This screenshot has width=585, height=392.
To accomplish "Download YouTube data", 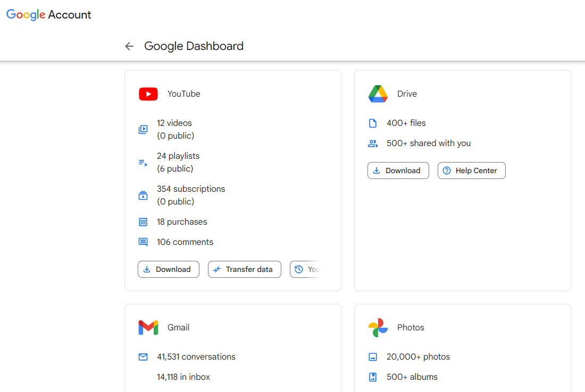I will (x=169, y=269).
